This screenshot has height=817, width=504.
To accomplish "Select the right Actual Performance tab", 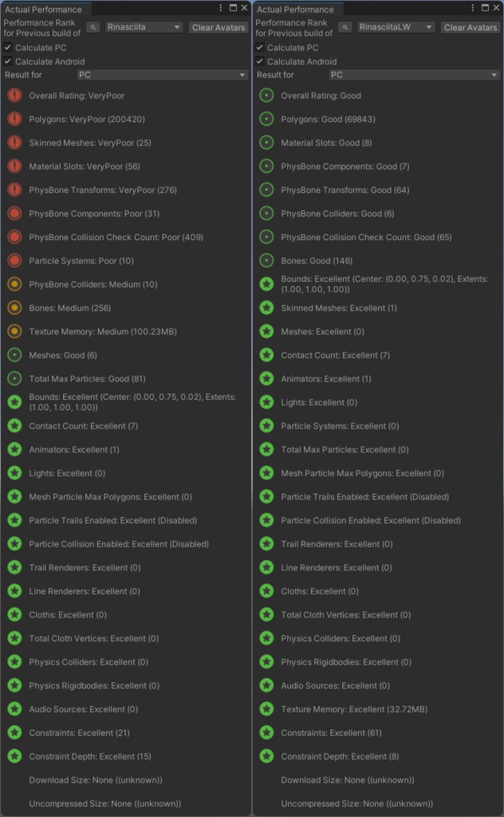I will click(x=296, y=10).
